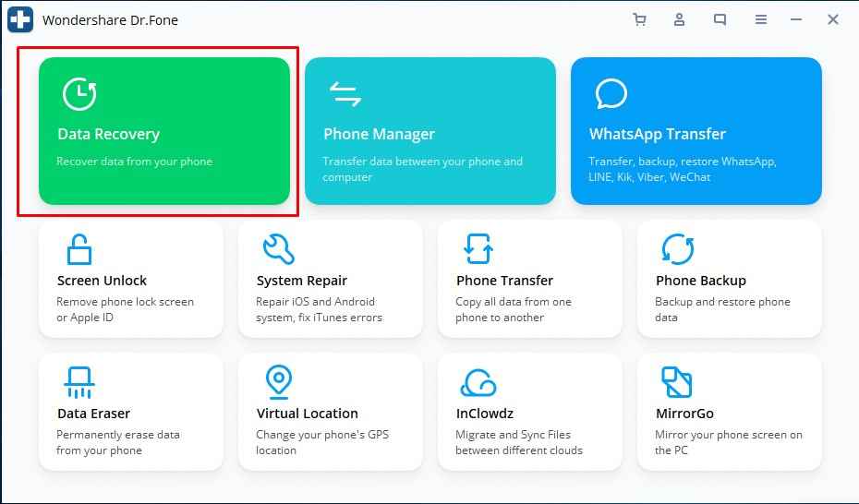Click the Phone Manager arrows icon
859x504 pixels.
[x=345, y=94]
